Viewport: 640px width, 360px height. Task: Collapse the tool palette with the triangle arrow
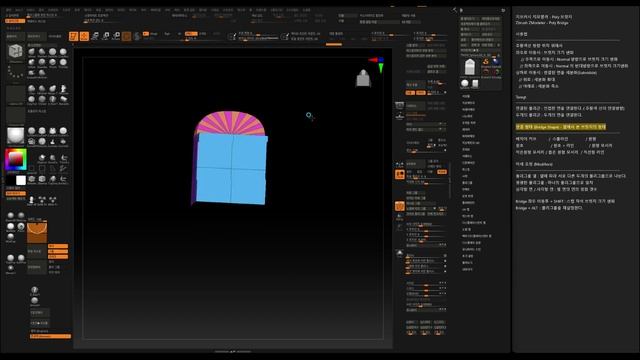point(462,10)
